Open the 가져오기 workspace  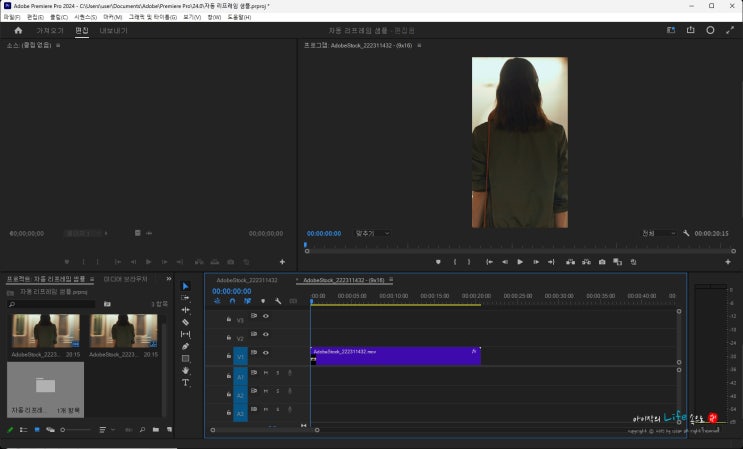coord(50,30)
